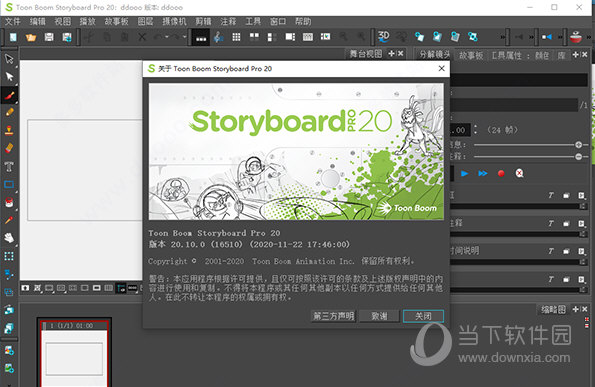Click the blue camera-sound toolbar icon
Screen dimensions: 595x387
(547, 37)
